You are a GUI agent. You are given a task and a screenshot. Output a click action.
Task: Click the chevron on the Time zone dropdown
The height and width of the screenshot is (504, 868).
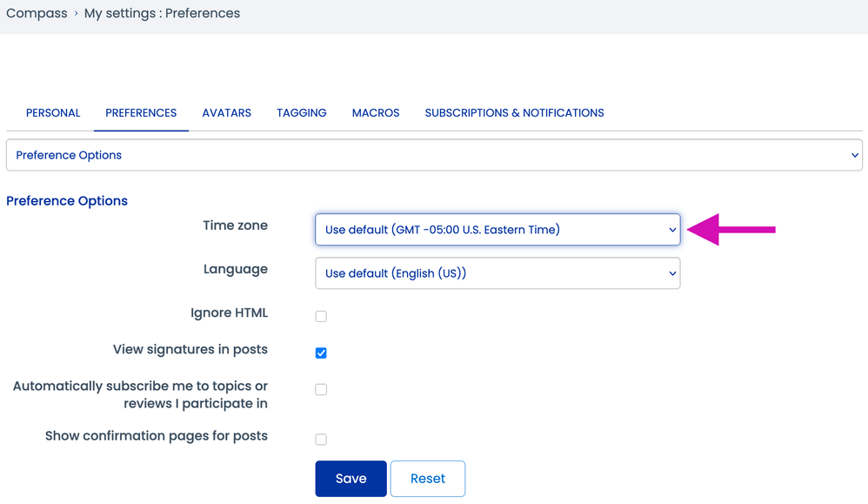click(x=672, y=228)
